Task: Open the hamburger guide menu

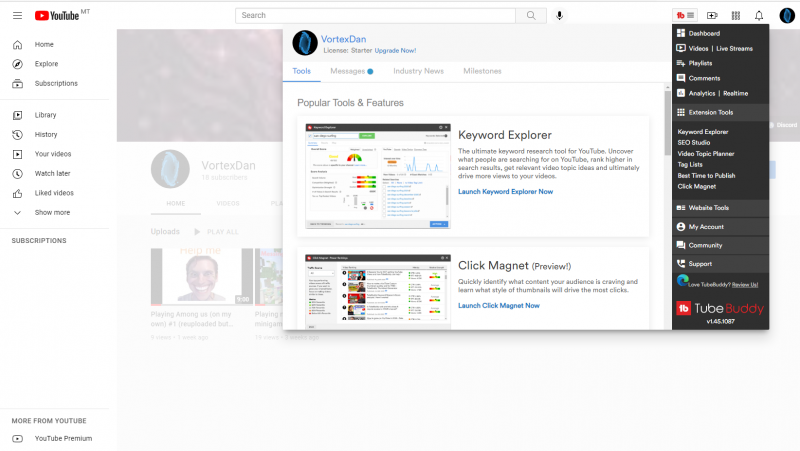Action: click(17, 15)
